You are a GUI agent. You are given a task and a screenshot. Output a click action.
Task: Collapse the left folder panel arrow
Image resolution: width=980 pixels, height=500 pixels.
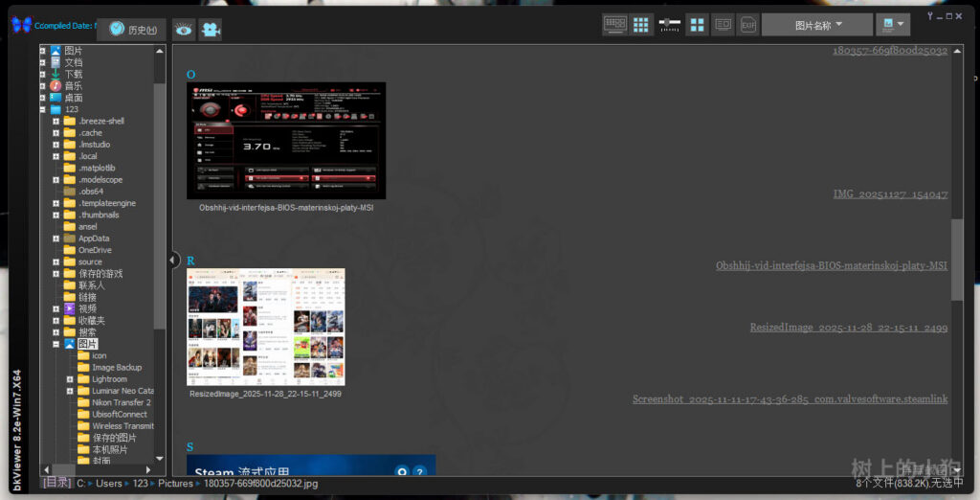click(x=173, y=260)
